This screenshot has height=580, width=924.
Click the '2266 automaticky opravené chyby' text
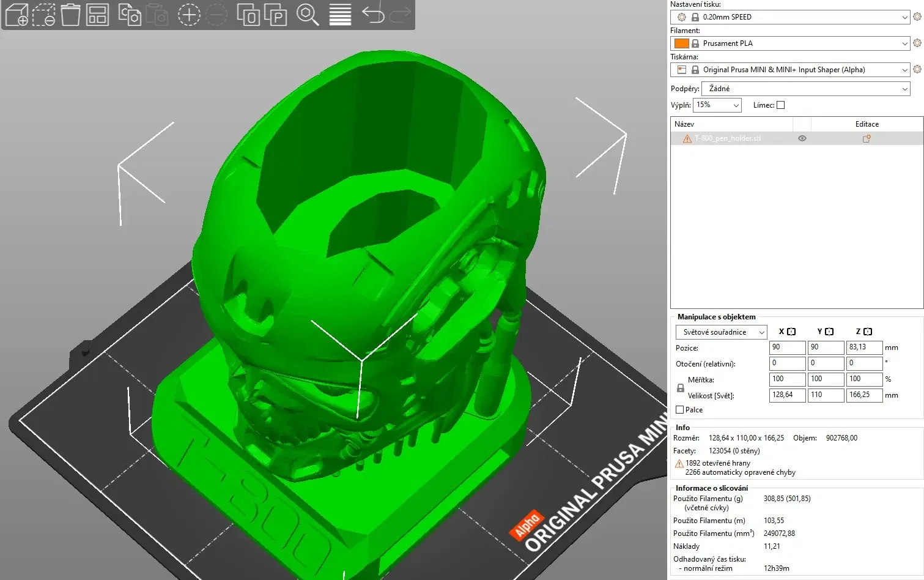(x=741, y=472)
